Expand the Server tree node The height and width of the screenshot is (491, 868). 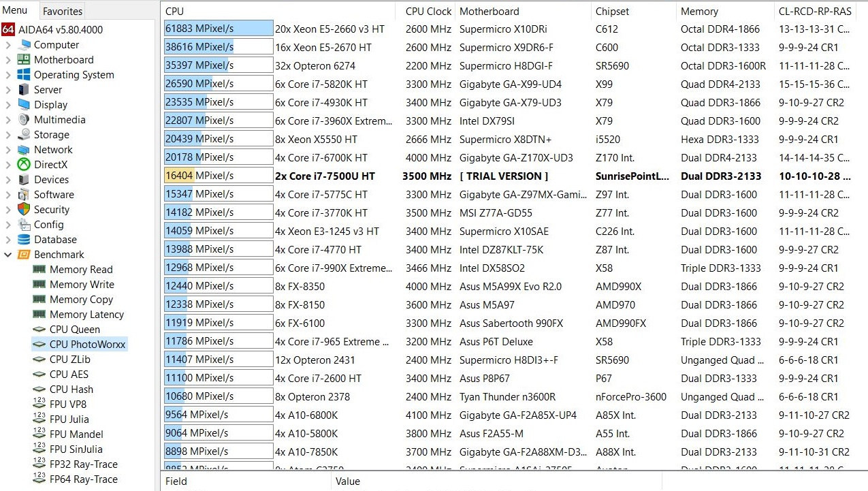point(8,90)
